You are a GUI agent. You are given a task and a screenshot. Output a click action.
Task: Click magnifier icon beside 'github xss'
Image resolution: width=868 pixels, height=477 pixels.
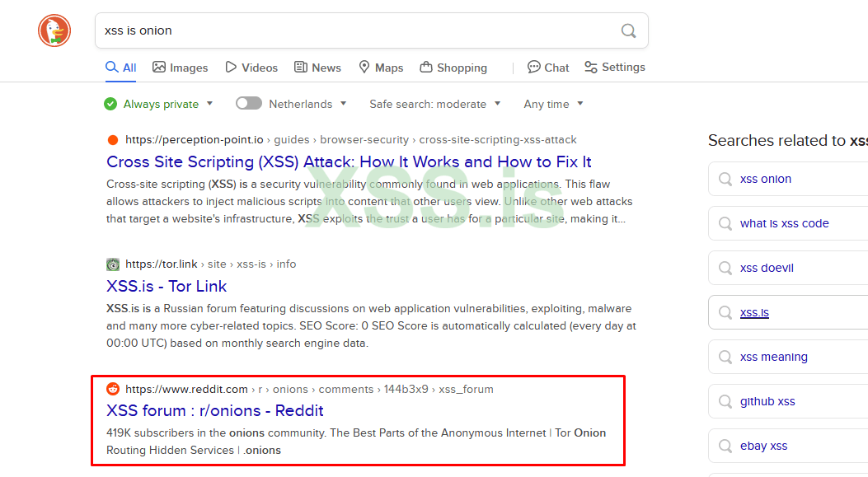coord(725,401)
